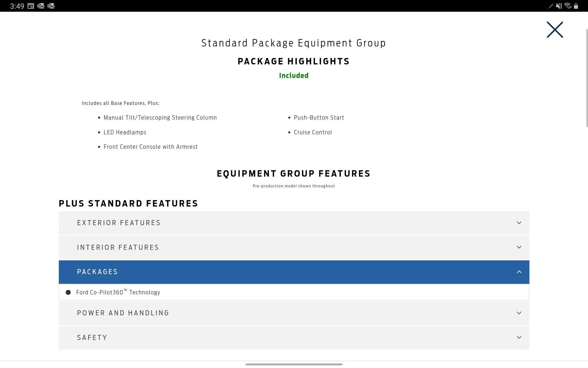Expand the Safety section

click(294, 338)
